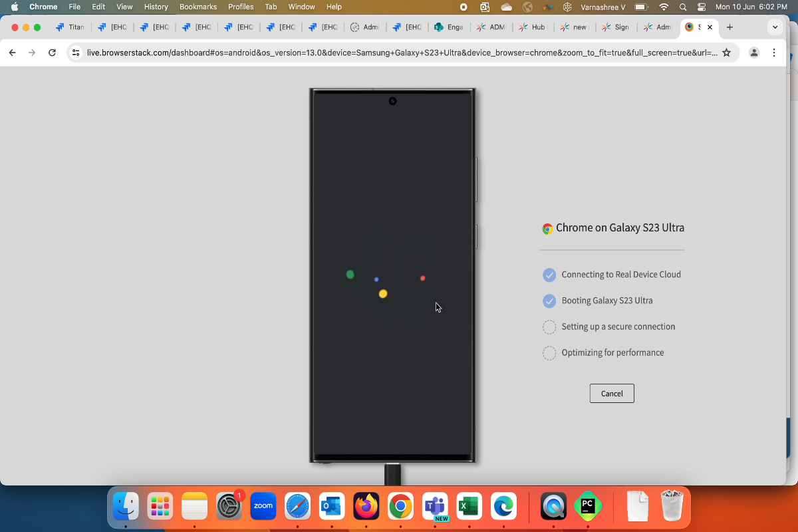
Task: Open the Edit menu
Action: tap(98, 7)
